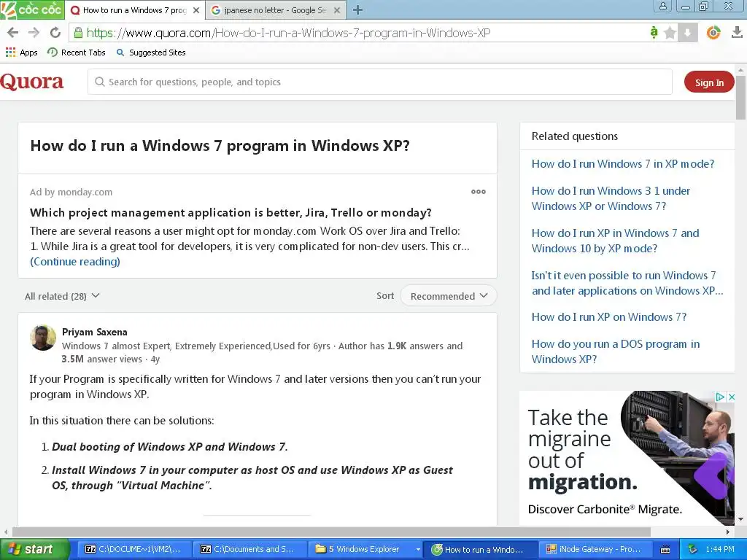The width and height of the screenshot is (747, 560).
Task: Open 'How do I run Windows 3 1 under' question
Action: (611, 198)
